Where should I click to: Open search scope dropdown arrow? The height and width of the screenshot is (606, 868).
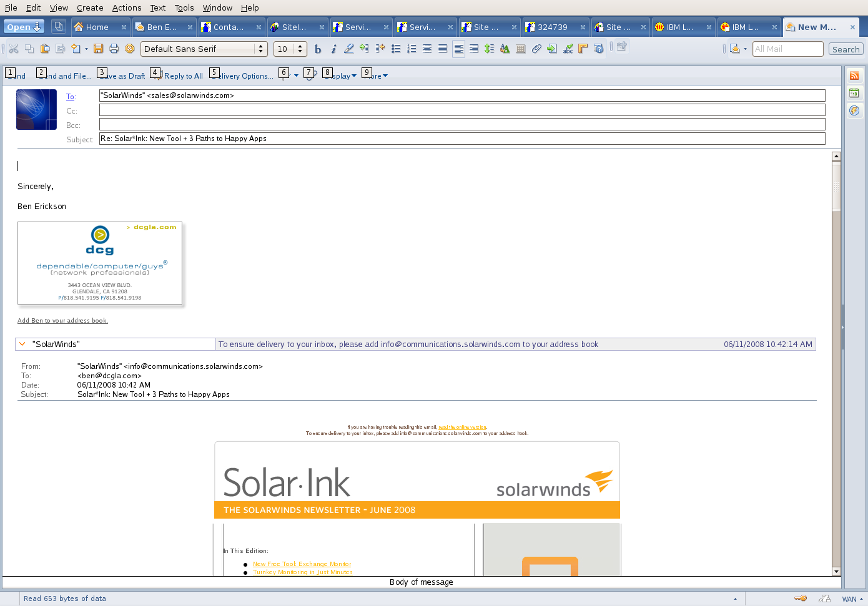pyautogui.click(x=745, y=49)
